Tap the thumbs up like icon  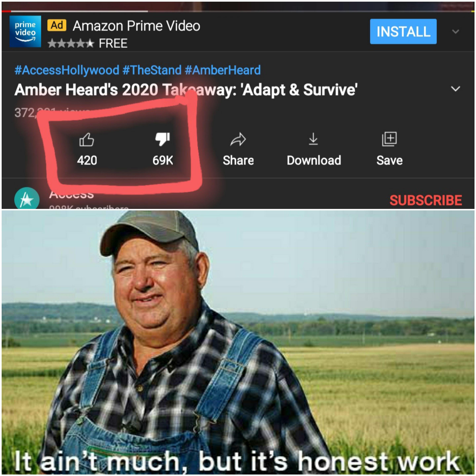click(87, 140)
